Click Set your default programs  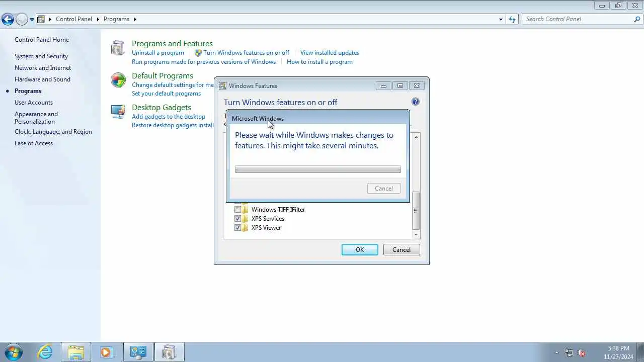coord(166,94)
